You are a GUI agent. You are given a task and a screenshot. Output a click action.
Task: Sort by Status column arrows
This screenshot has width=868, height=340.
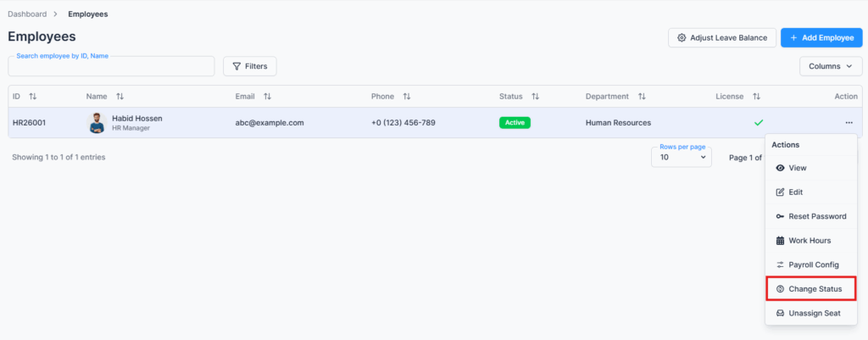point(535,97)
